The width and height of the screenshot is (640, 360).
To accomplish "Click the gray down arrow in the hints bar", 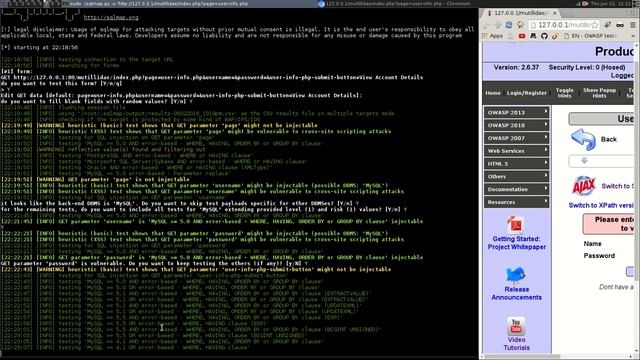I will click(x=584, y=160).
